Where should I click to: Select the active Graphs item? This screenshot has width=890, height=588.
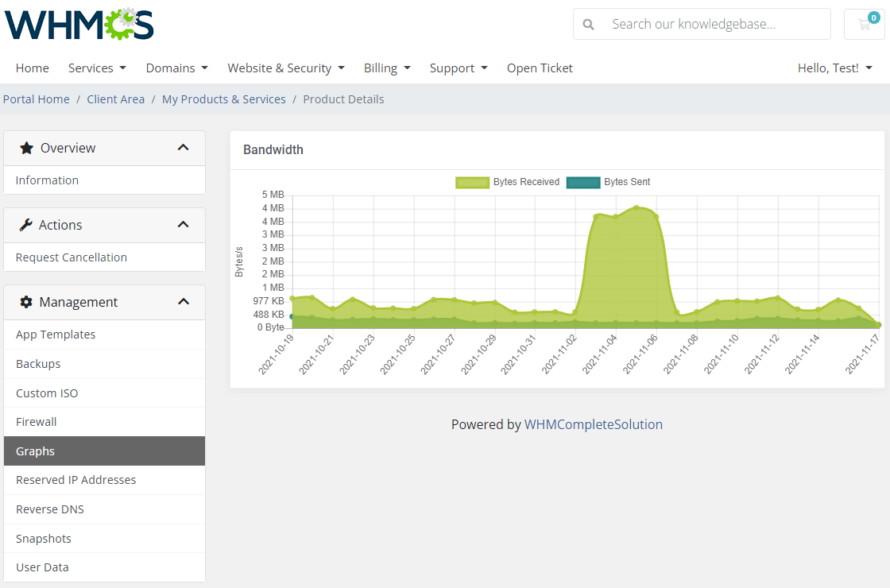click(x=104, y=451)
